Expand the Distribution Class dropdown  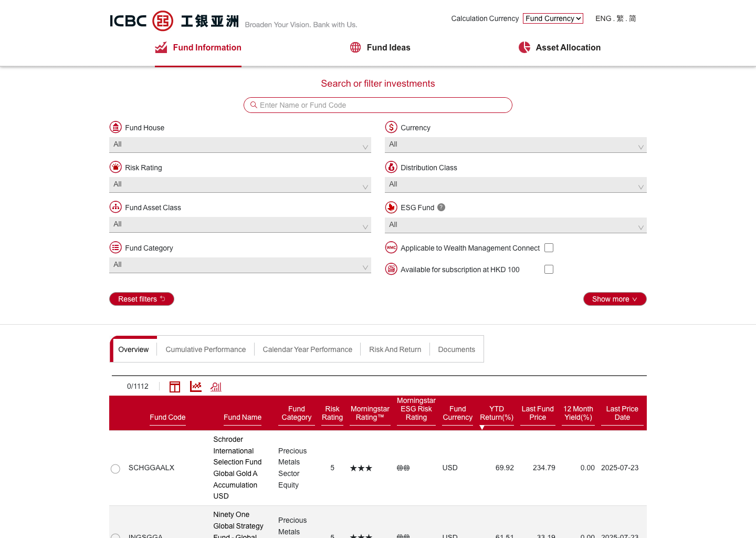(516, 185)
